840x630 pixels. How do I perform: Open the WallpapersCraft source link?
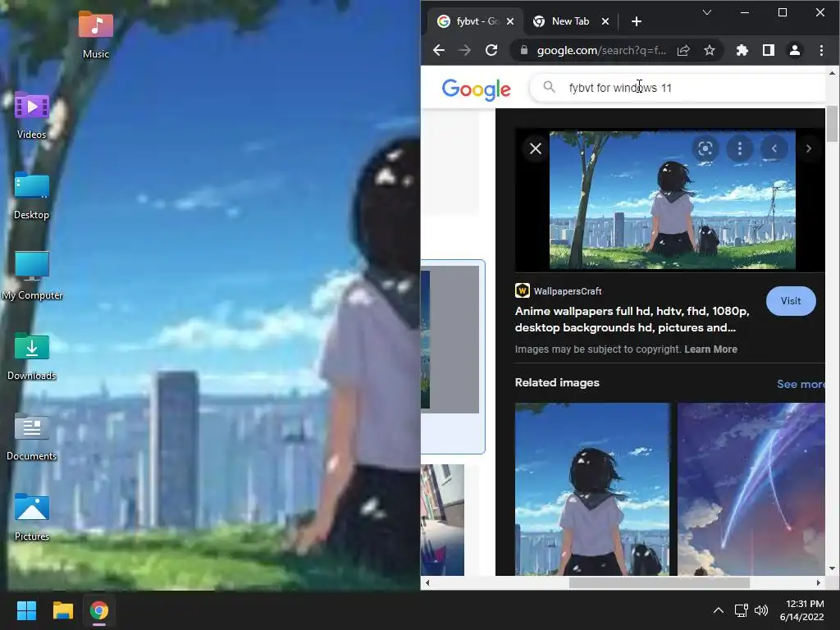[x=558, y=291]
